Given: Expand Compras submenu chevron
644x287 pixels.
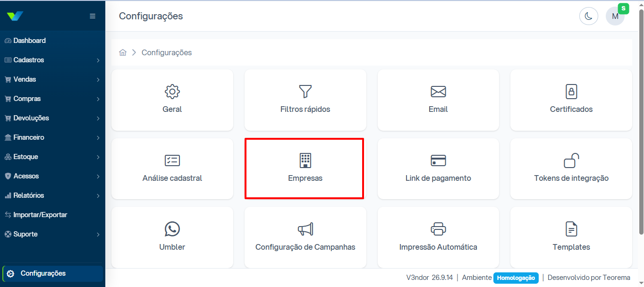Looking at the screenshot, I should point(98,99).
